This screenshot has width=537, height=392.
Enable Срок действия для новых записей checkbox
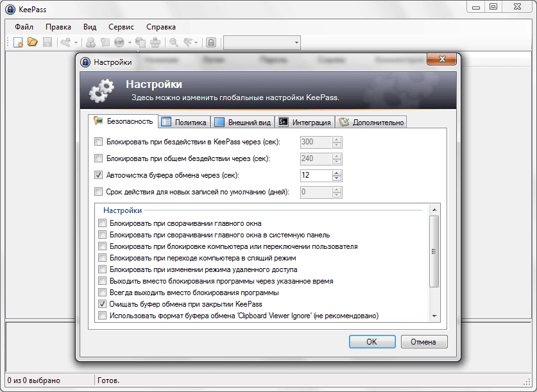pyautogui.click(x=98, y=192)
